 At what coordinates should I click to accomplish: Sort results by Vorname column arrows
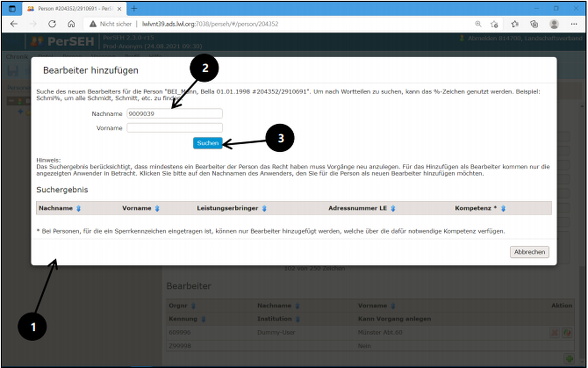157,208
